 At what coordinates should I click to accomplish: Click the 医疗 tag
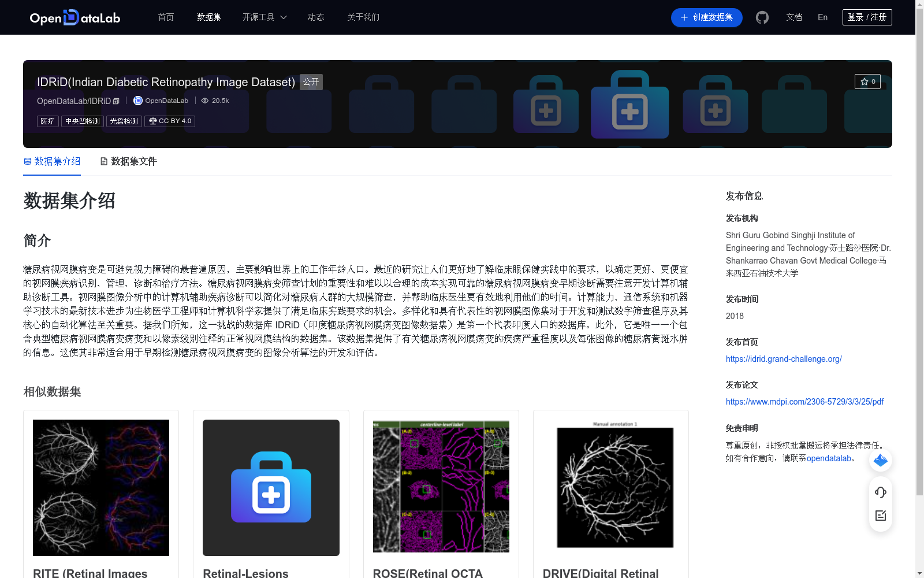tap(48, 121)
